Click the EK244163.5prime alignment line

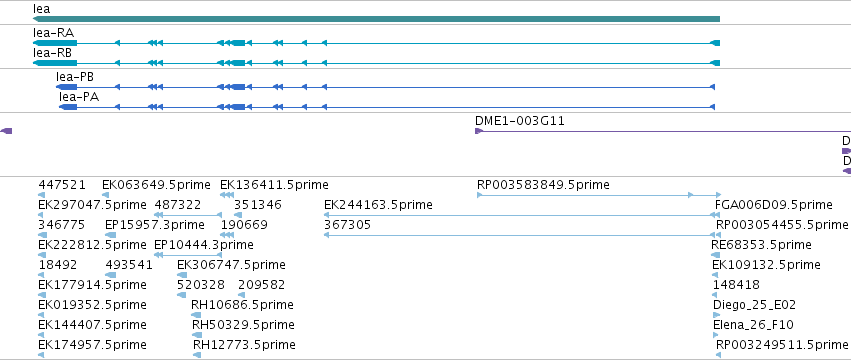522,215
